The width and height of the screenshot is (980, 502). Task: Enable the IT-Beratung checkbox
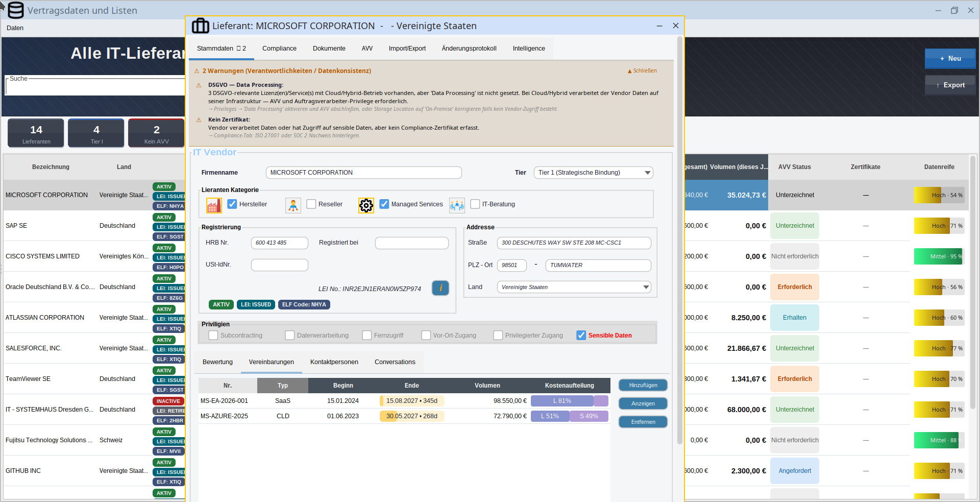(x=475, y=204)
